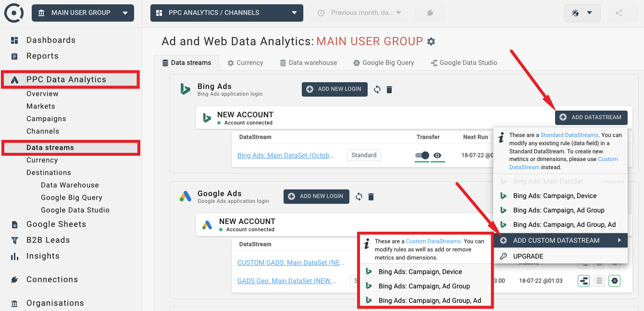Switch to the Data streams tab
Image resolution: width=644 pixels, height=311 pixels.
[186, 62]
